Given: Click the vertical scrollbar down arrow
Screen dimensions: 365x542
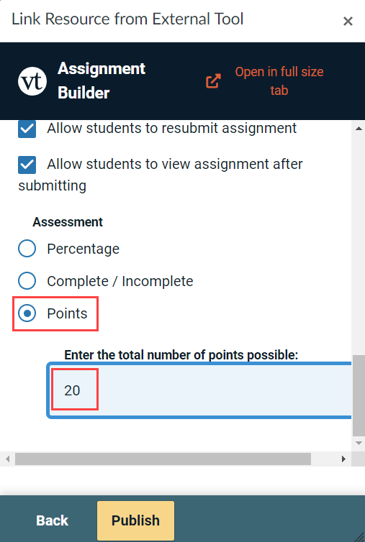Looking at the screenshot, I should [x=358, y=443].
